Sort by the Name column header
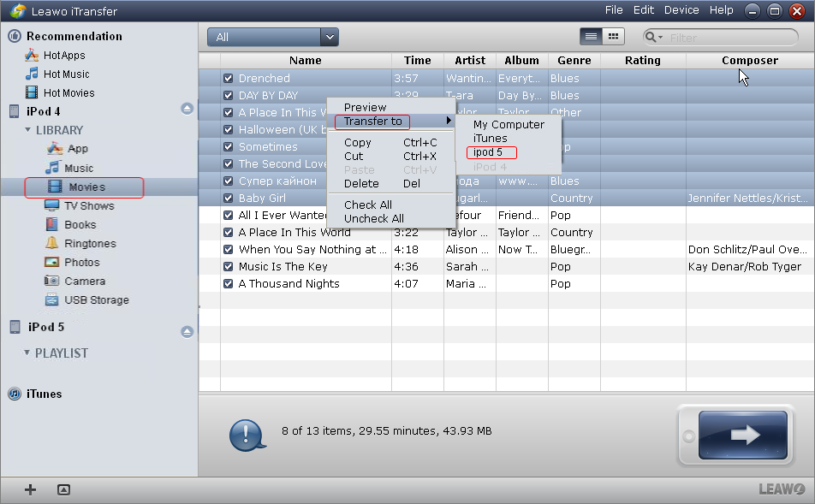 point(306,60)
